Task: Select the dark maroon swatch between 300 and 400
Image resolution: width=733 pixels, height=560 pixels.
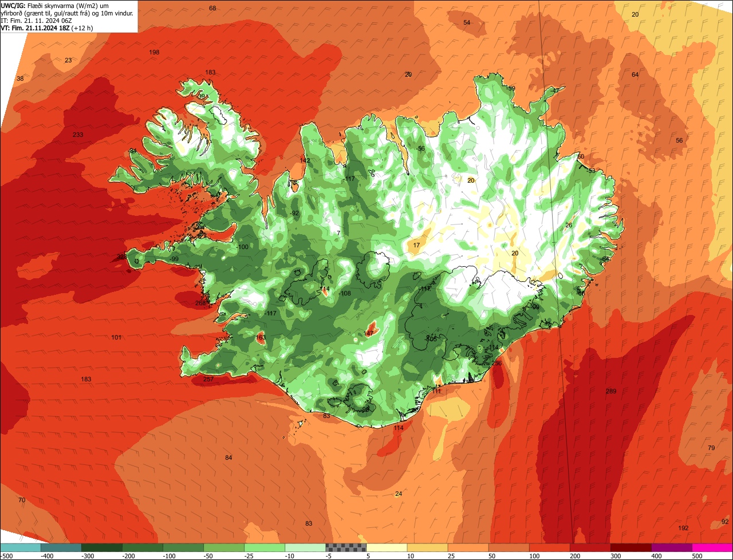Action: [630, 547]
